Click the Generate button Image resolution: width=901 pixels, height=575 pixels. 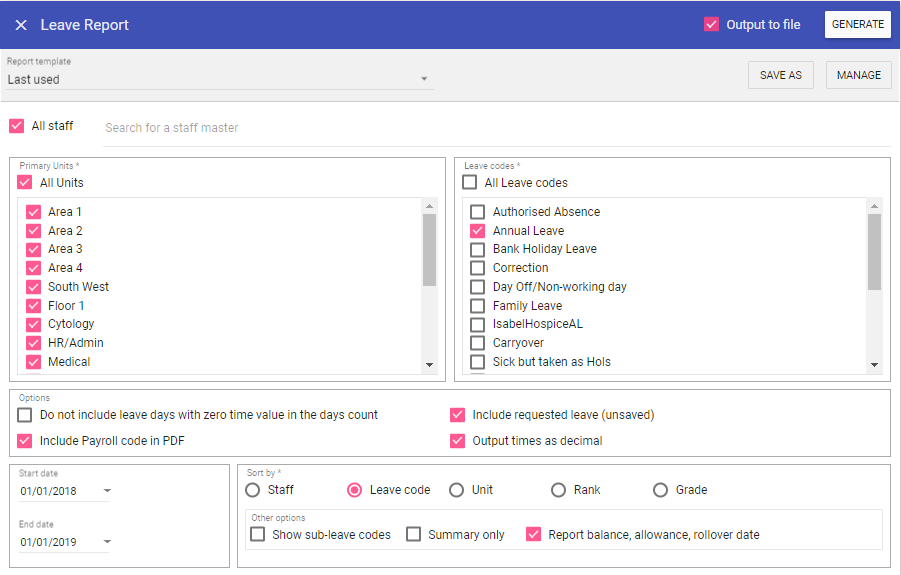(x=857, y=25)
